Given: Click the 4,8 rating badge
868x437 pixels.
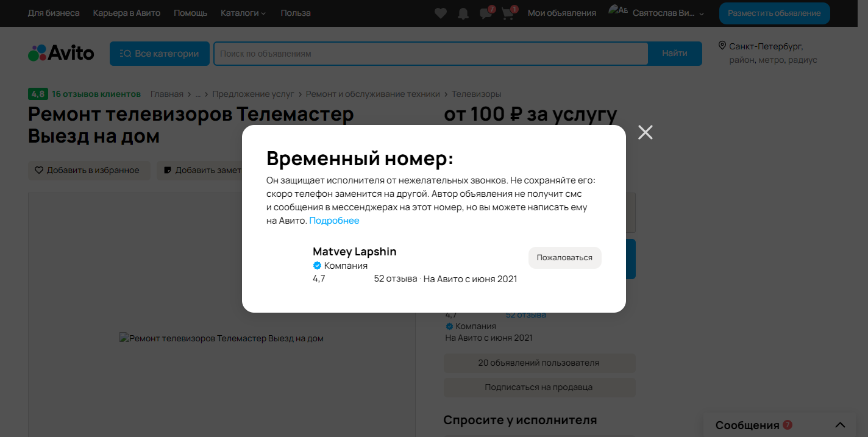Looking at the screenshot, I should 38,94.
